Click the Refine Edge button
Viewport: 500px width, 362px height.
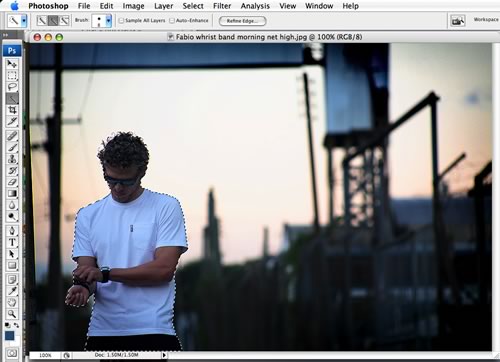coord(242,21)
